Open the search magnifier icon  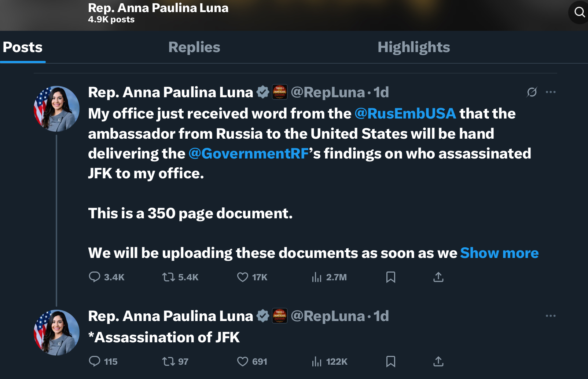(579, 12)
